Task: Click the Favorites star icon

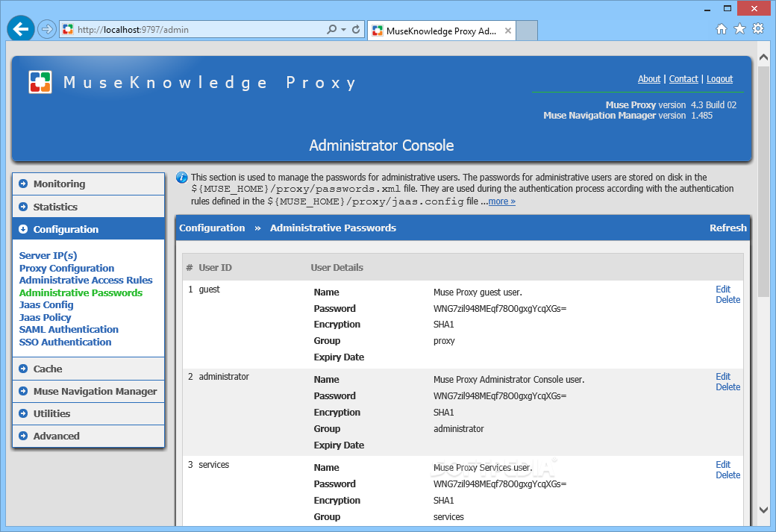Action: (x=740, y=28)
